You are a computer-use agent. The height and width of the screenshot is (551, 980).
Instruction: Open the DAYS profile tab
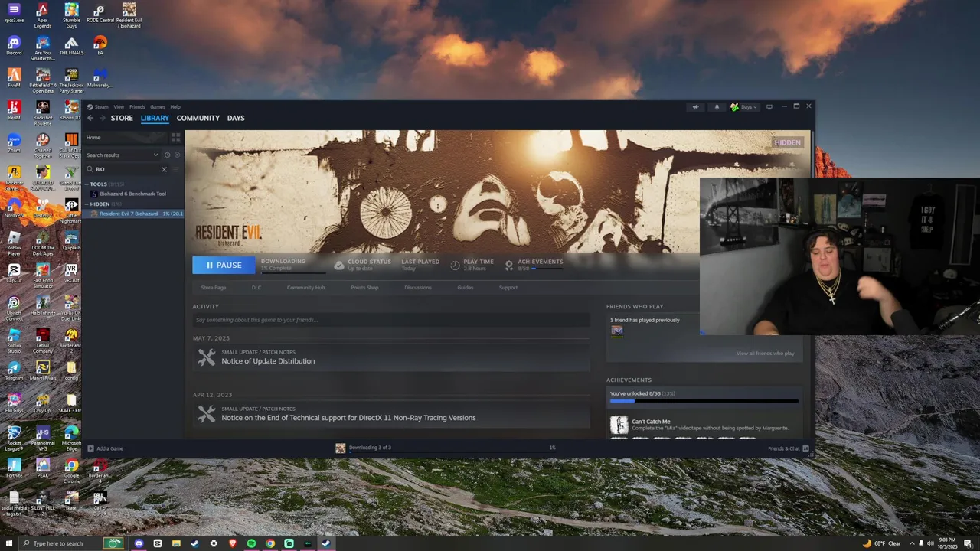click(236, 118)
